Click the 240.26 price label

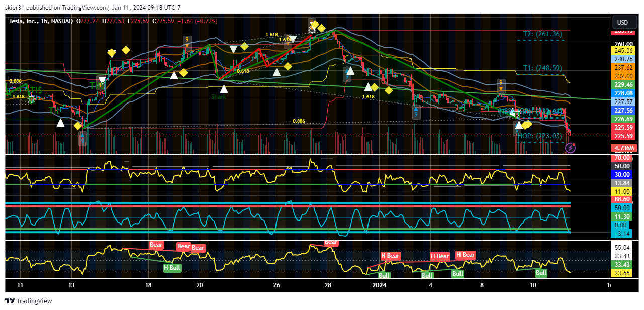pyautogui.click(x=623, y=59)
